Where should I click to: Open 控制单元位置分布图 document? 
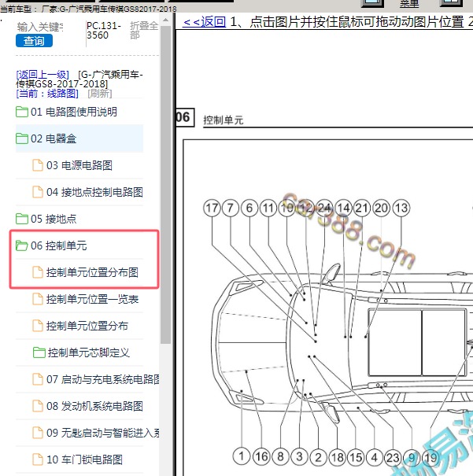point(92,272)
